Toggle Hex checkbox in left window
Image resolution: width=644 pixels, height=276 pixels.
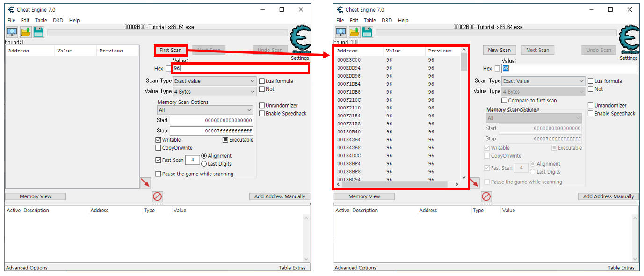[x=168, y=69]
